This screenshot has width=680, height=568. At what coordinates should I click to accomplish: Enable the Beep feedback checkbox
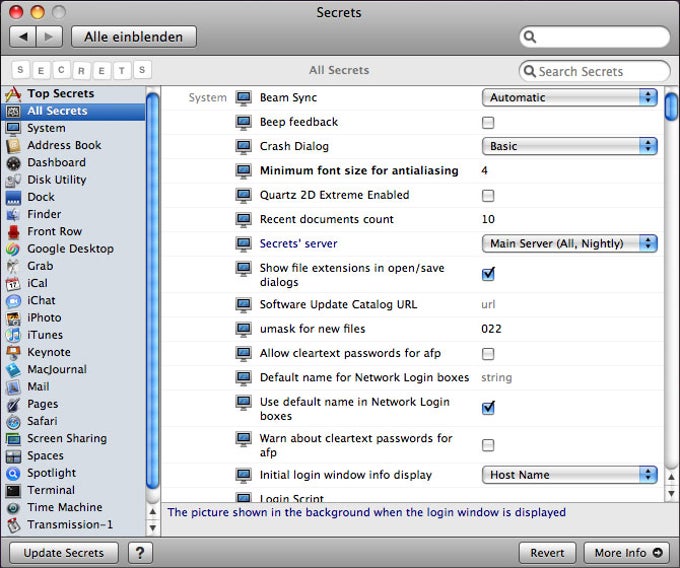click(x=488, y=123)
